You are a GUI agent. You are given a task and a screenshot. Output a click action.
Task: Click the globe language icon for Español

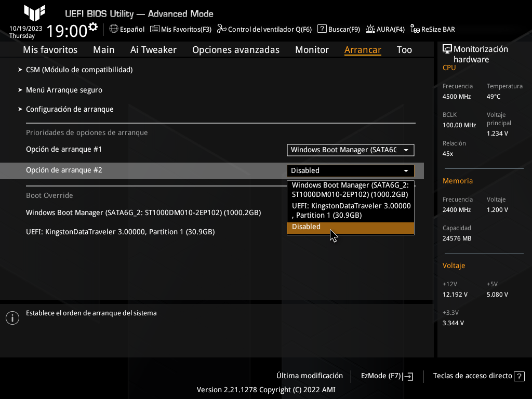[114, 29]
